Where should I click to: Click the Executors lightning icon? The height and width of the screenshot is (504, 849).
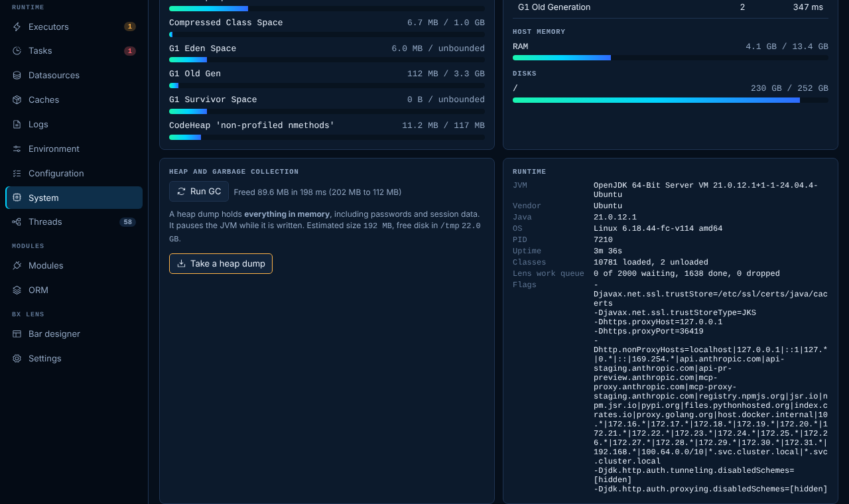coord(17,27)
